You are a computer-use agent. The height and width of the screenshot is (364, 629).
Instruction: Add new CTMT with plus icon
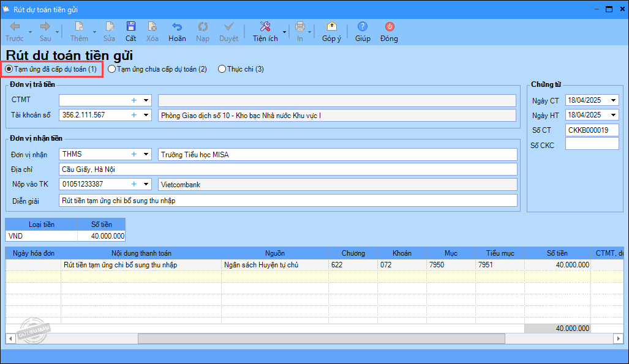point(134,100)
